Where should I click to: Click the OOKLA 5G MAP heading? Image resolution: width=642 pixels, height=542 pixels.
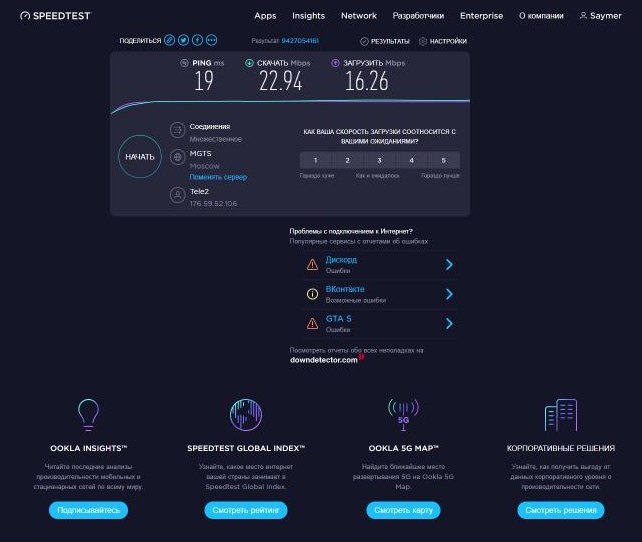tap(403, 448)
